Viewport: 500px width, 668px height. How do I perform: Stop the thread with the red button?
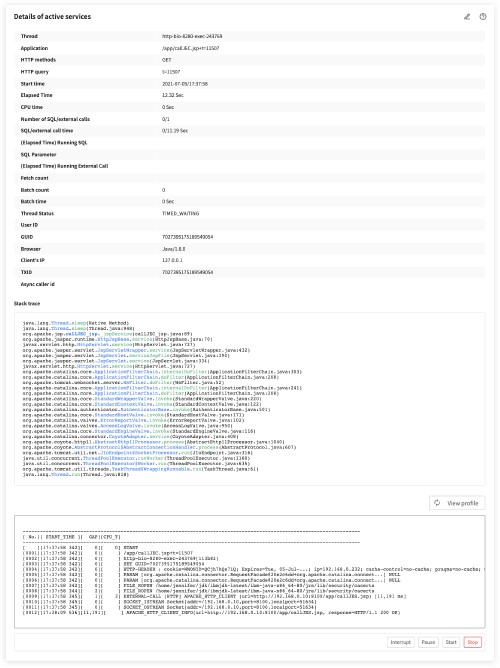pos(473,642)
